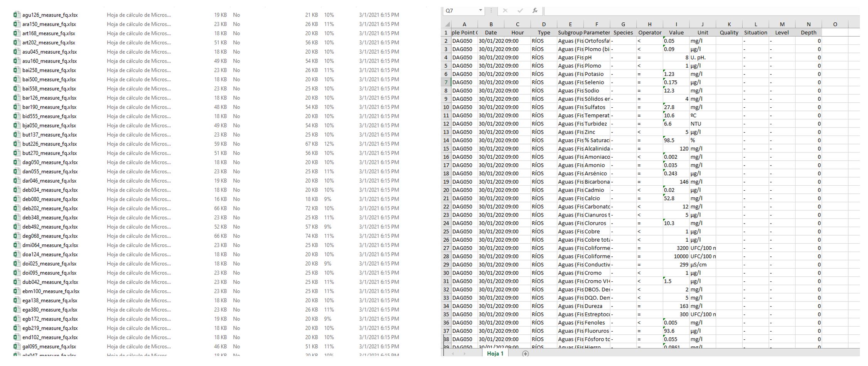
Task: Click the previous sheet navigation arrow
Action: tap(453, 354)
